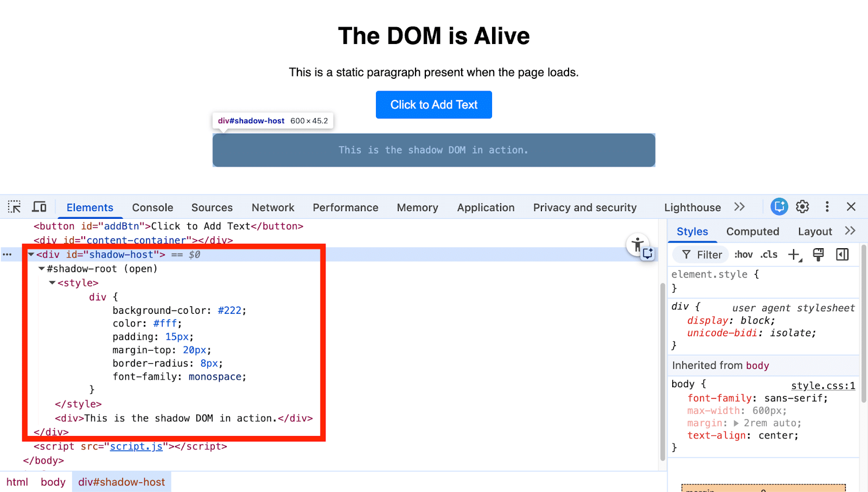Collapse the div#shadow-host node arrow
868x492 pixels.
pos(31,254)
